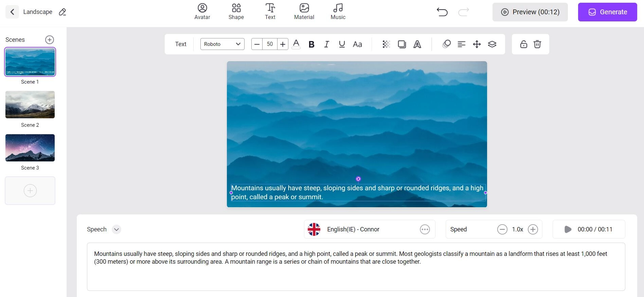
Task: Toggle italic formatting
Action: pos(326,44)
